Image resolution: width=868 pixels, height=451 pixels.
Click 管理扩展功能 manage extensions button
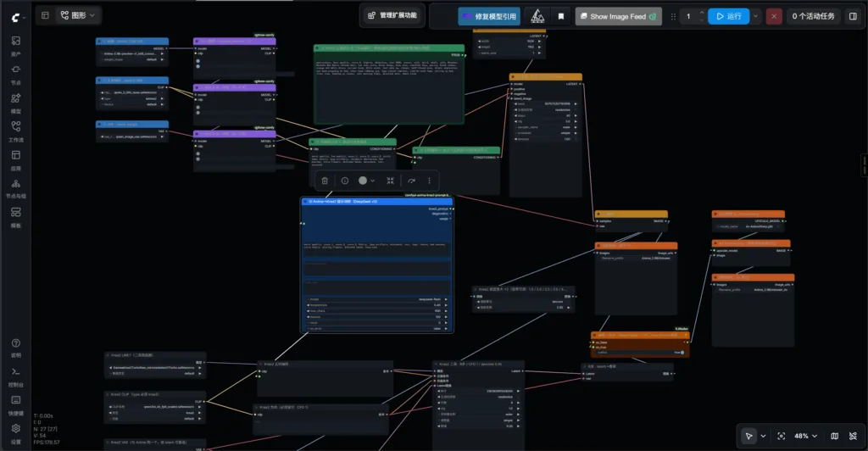coord(392,15)
